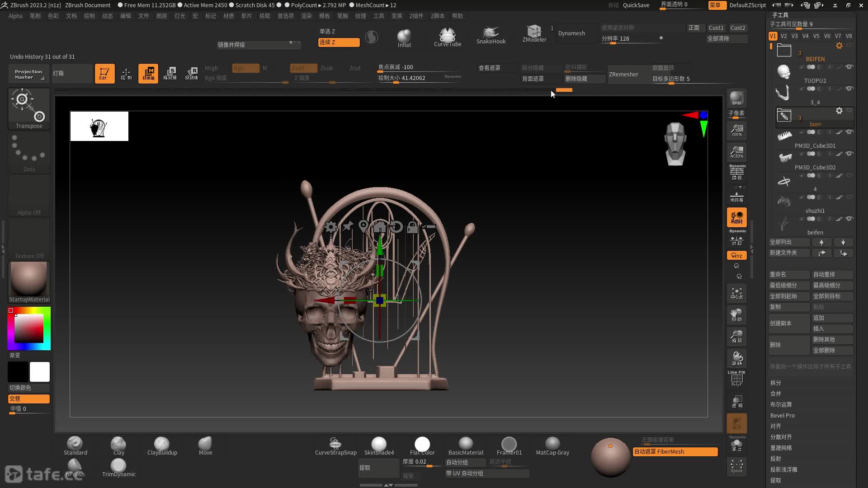Click the center point (中心点) frame icon
Viewport: 868px width, 488px height.
click(x=736, y=294)
